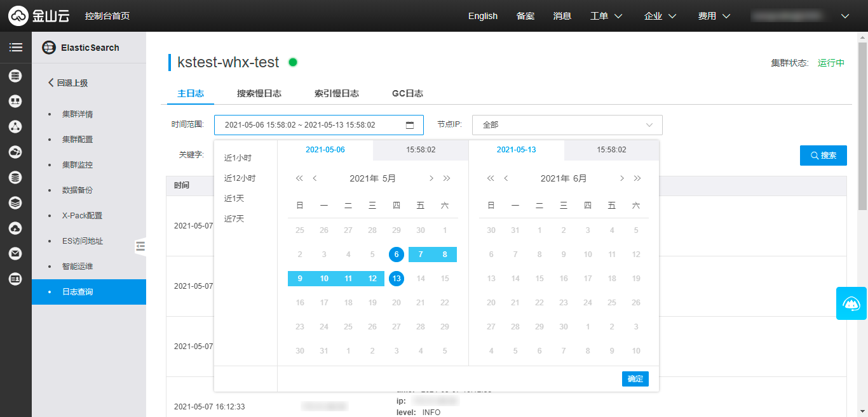Switch to the GC日志 tab
This screenshot has width=868, height=417.
pyautogui.click(x=407, y=93)
